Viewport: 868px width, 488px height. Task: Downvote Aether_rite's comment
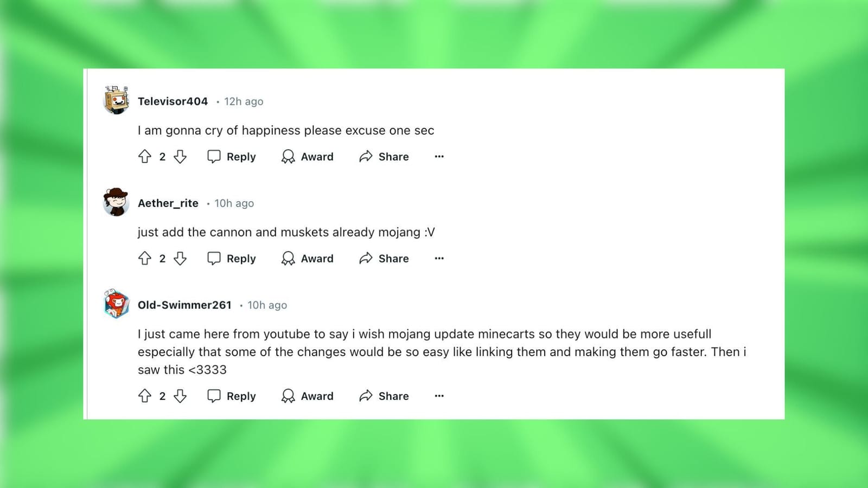(x=180, y=259)
